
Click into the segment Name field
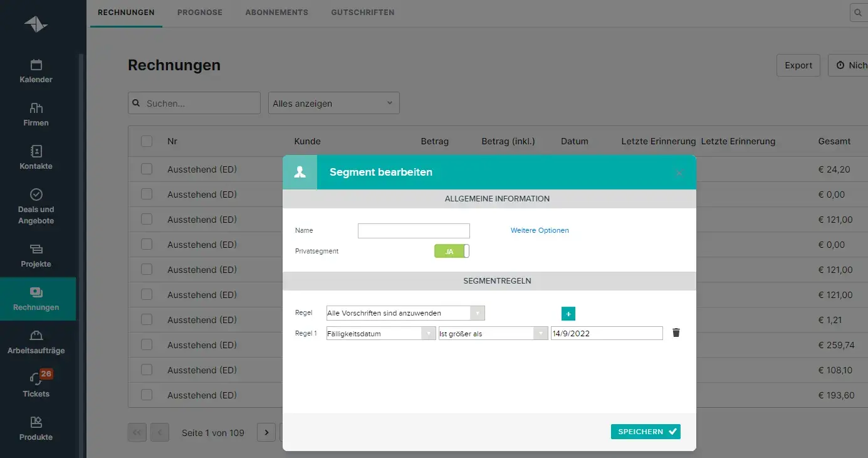click(414, 231)
